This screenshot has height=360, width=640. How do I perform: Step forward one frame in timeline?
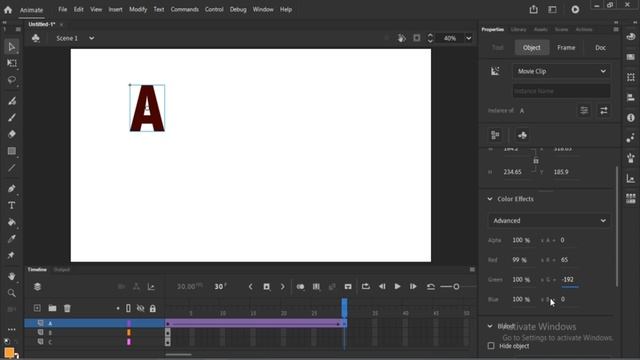pos(413,287)
